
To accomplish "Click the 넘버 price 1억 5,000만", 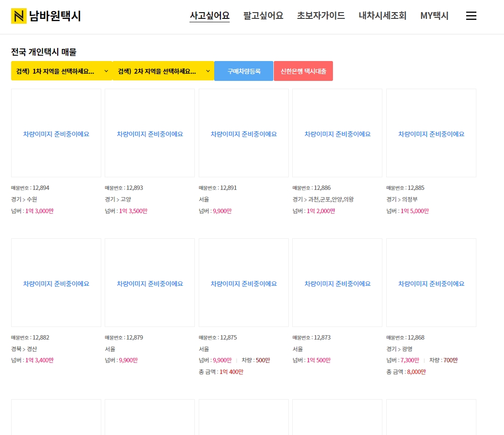I will pos(415,211).
